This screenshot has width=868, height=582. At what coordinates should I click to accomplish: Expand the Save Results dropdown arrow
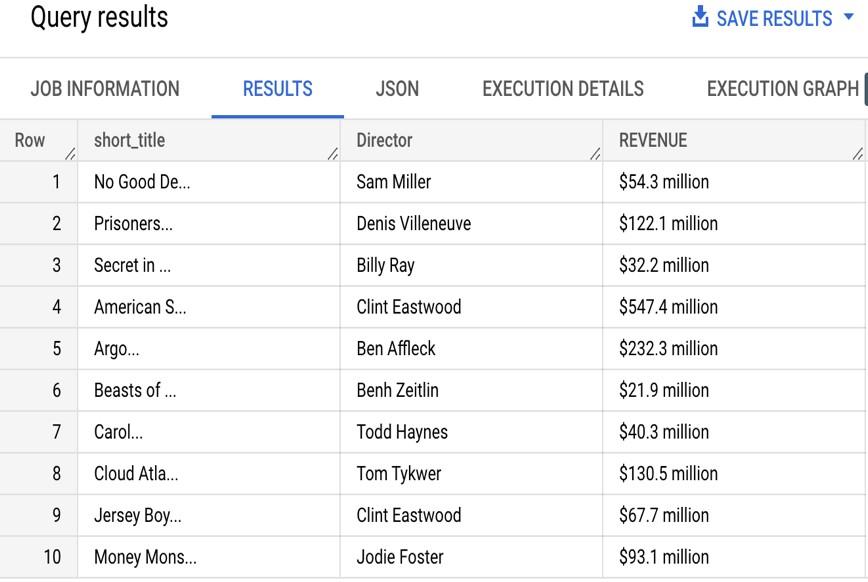coord(849,17)
